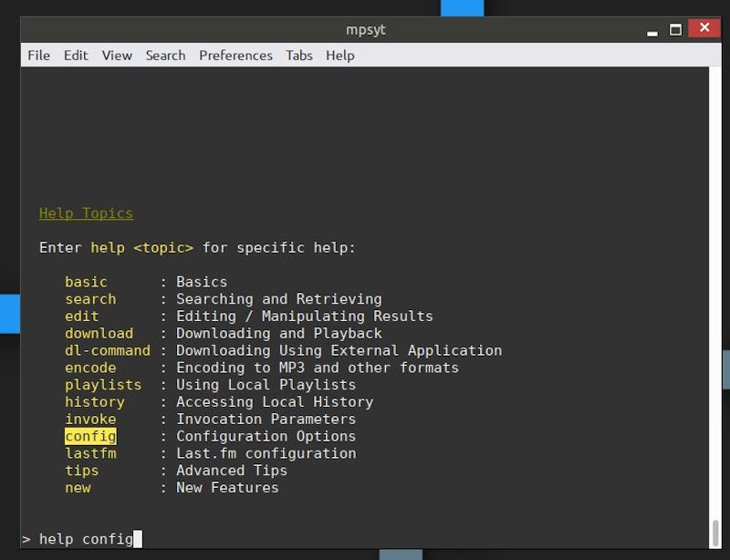Open the Help menu in menu bar
The width and height of the screenshot is (730, 560).
point(339,56)
